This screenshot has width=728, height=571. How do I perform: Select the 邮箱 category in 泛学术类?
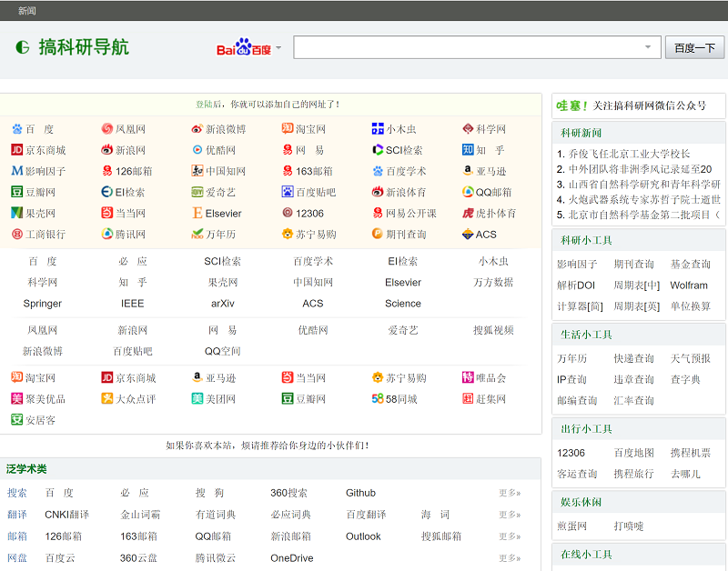(x=16, y=536)
